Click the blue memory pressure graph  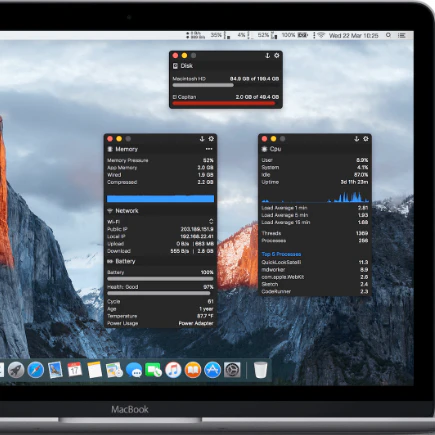point(160,199)
